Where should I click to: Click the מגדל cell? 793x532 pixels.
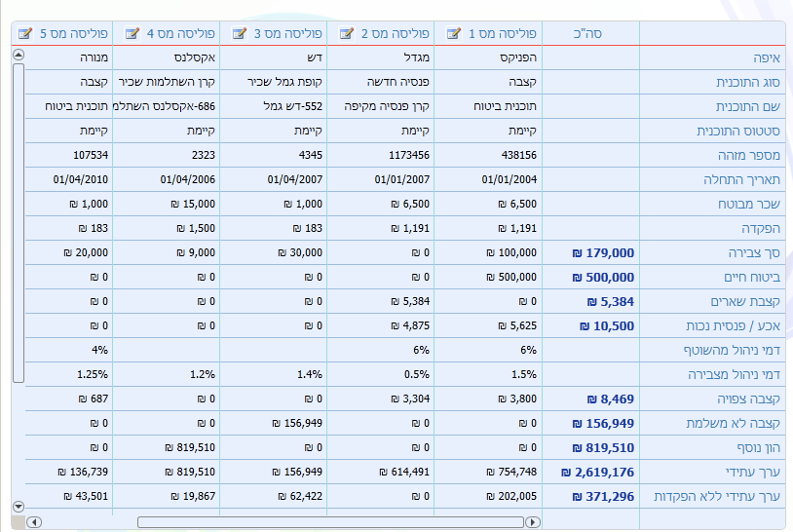417,57
